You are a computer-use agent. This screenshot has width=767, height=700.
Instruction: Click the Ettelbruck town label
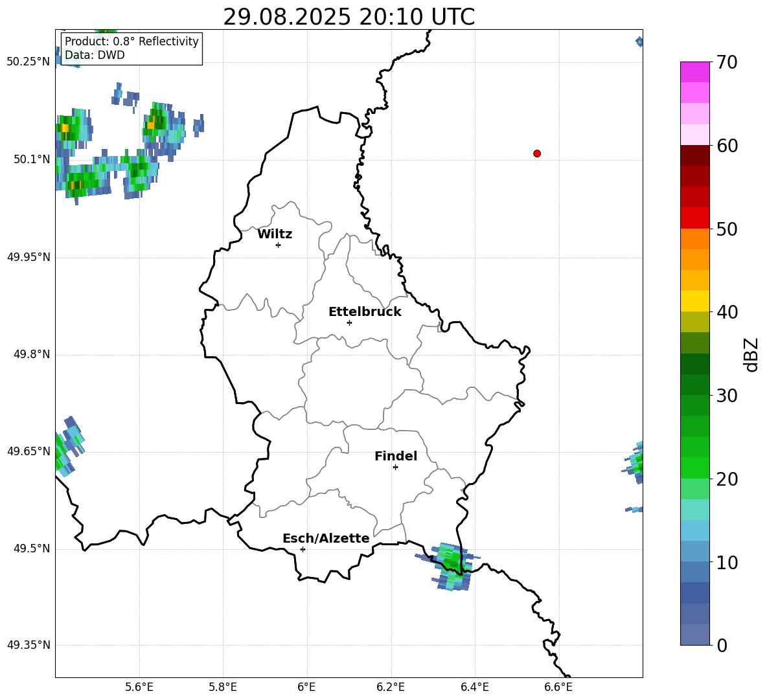(365, 312)
